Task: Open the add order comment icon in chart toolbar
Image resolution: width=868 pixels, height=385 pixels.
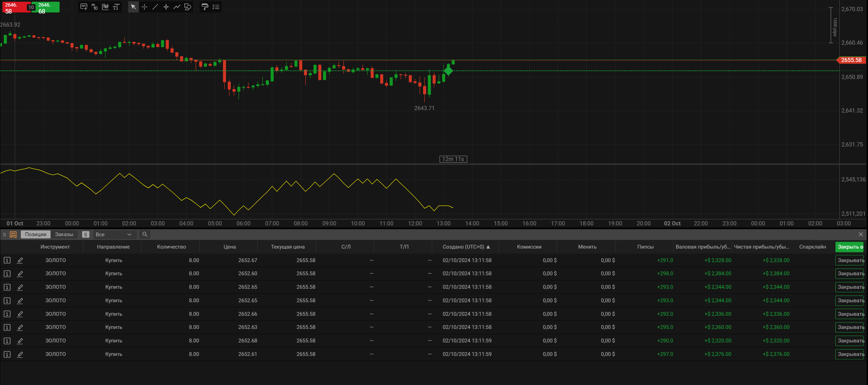Action: point(84,7)
